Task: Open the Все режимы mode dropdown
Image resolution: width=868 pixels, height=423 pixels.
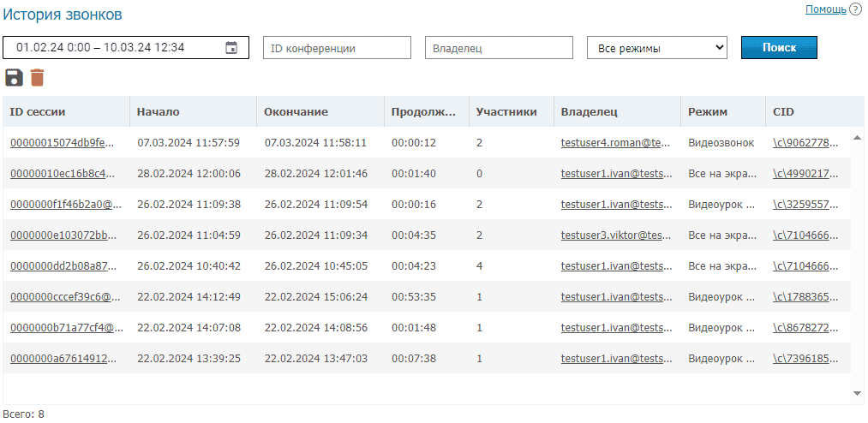Action: coord(657,48)
